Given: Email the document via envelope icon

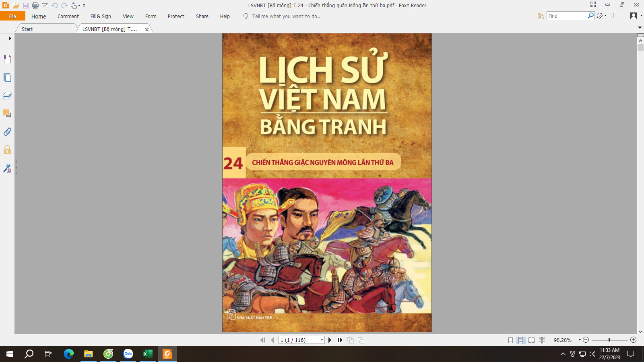Looking at the screenshot, I should 45,6.
